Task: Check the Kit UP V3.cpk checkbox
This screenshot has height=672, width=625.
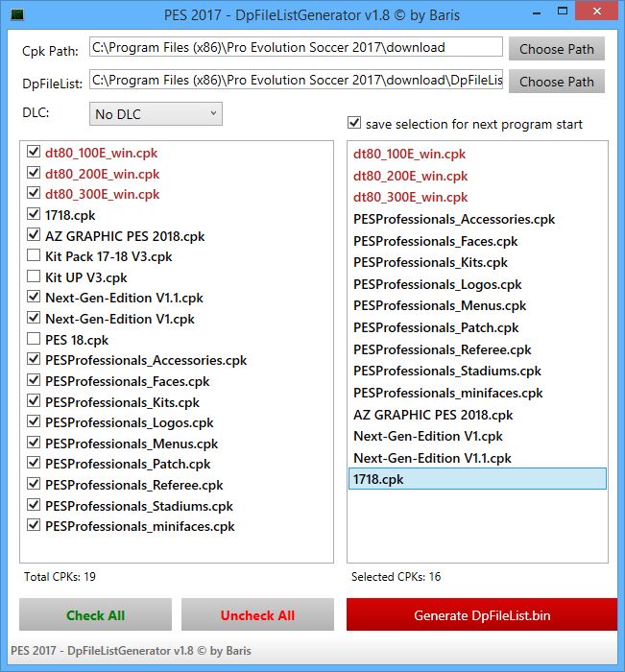Action: [x=34, y=276]
